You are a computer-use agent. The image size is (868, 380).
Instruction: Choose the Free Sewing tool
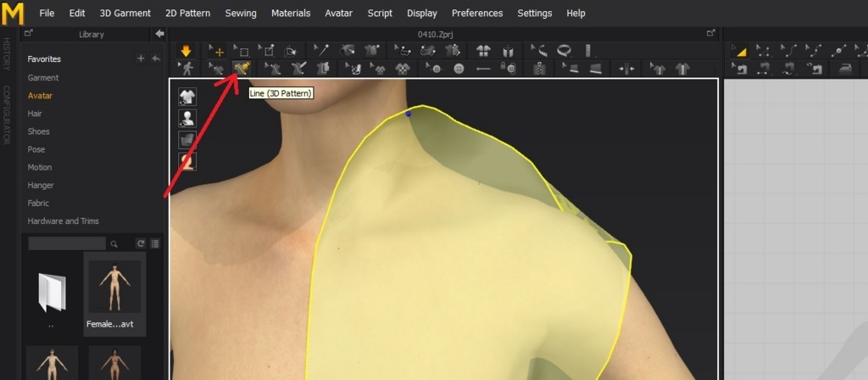tap(789, 69)
